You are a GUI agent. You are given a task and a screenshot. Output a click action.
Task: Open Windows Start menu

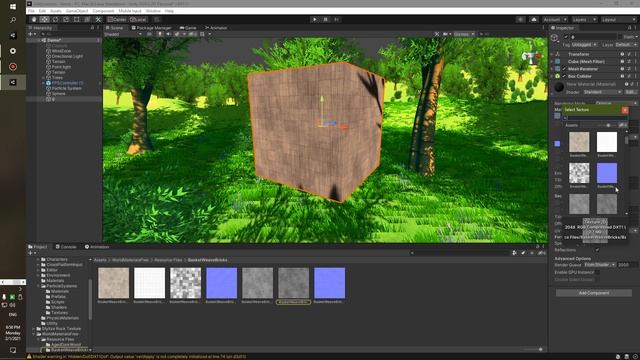(x=13, y=7)
